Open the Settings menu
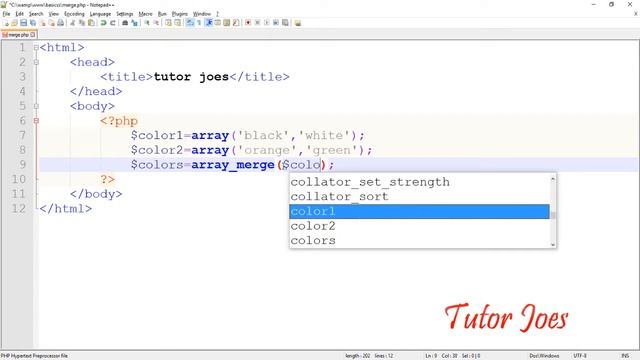This screenshot has width=640, height=360. pos(124,14)
